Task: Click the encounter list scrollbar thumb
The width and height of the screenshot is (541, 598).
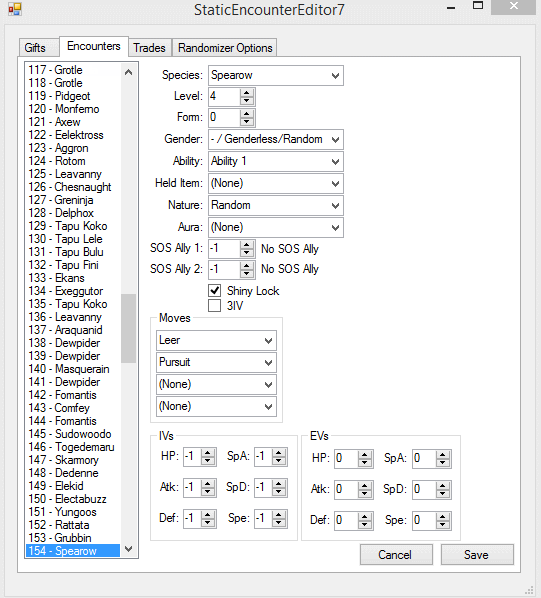Action: point(128,328)
